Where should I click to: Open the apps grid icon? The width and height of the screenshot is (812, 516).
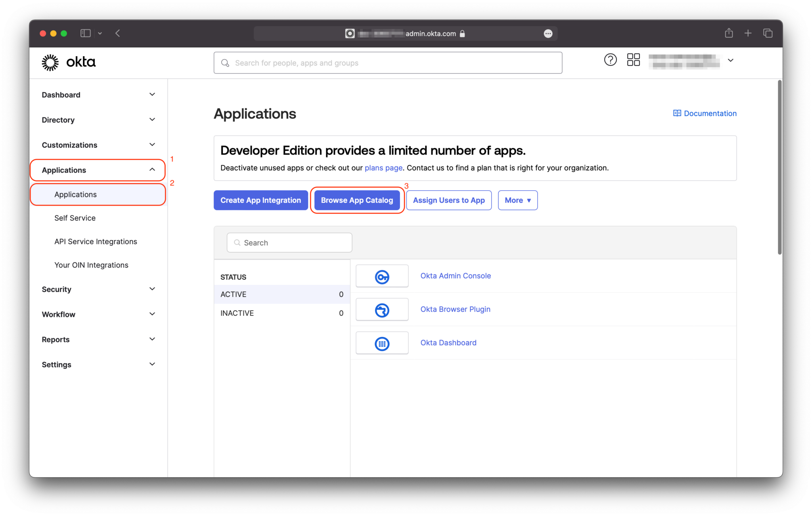point(633,59)
